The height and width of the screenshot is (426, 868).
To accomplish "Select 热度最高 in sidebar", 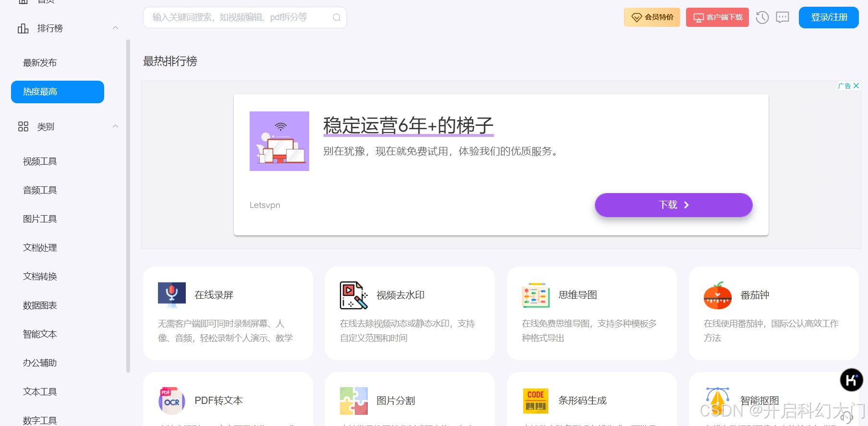I will click(58, 92).
